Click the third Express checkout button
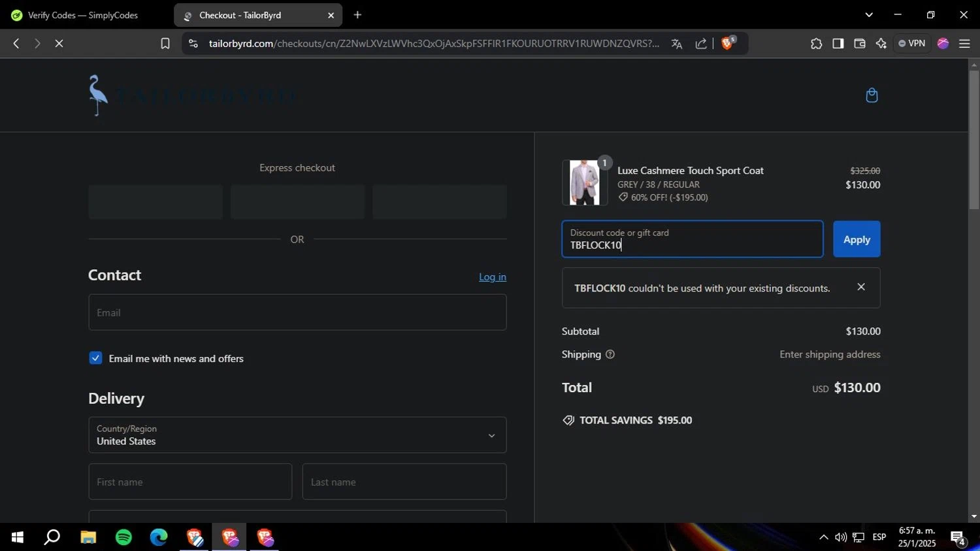The image size is (980, 551). pyautogui.click(x=440, y=201)
